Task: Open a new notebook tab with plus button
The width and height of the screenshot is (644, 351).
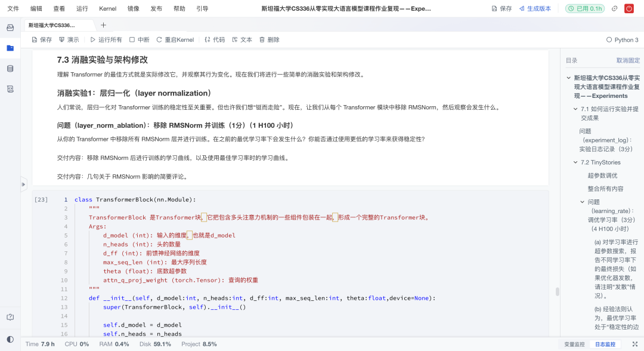Action: [x=104, y=26]
